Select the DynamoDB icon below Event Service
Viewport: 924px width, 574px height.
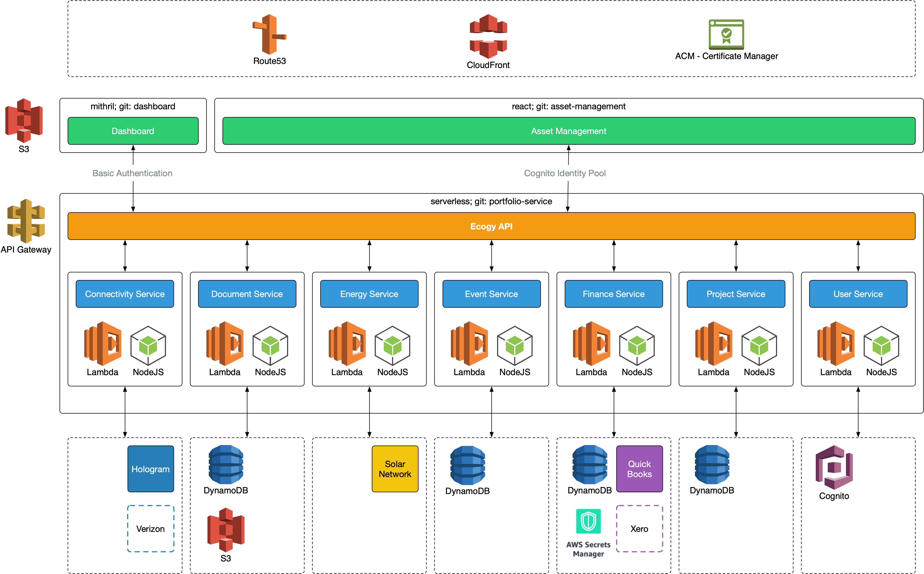(468, 465)
